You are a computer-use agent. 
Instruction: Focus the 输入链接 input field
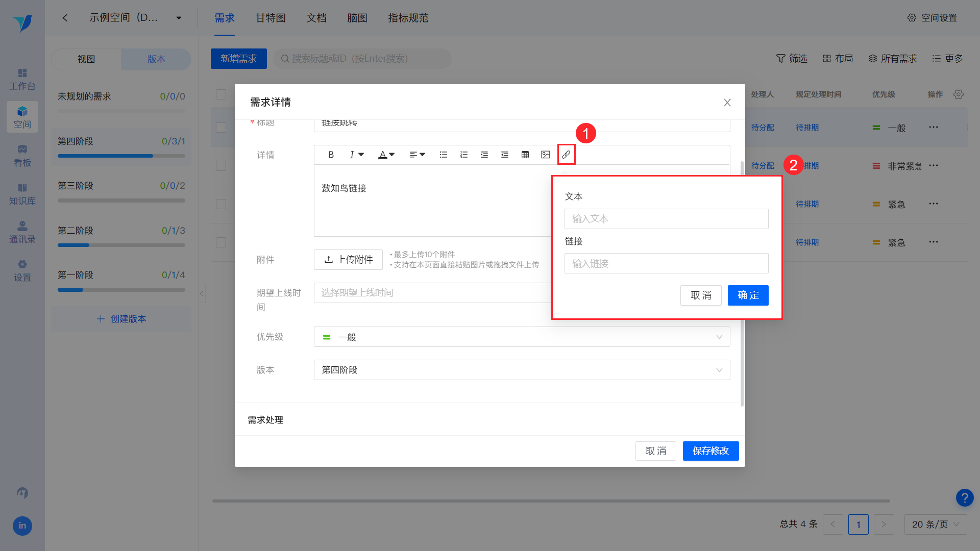point(666,264)
